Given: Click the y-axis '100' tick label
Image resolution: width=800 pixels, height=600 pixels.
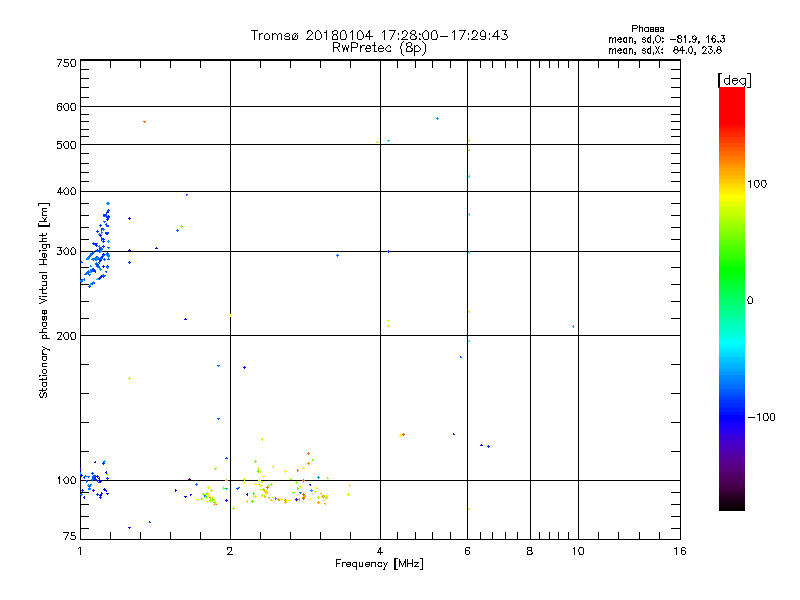Looking at the screenshot, I should click(x=66, y=480).
